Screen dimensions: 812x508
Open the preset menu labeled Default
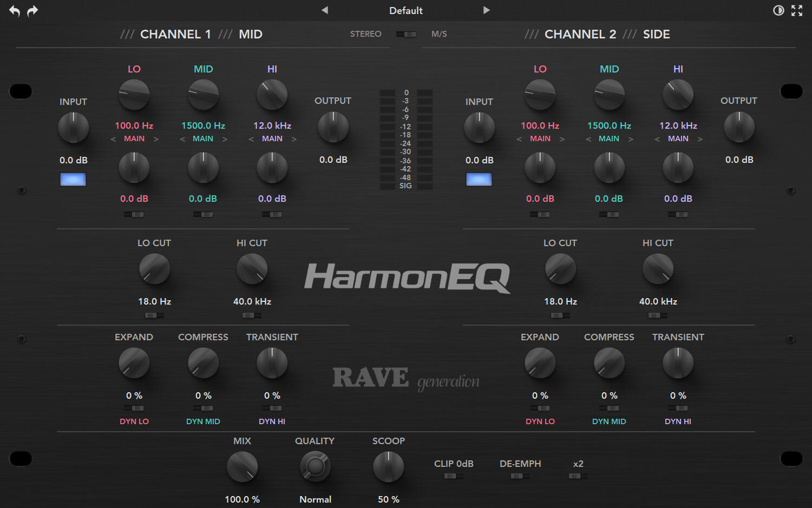click(405, 10)
